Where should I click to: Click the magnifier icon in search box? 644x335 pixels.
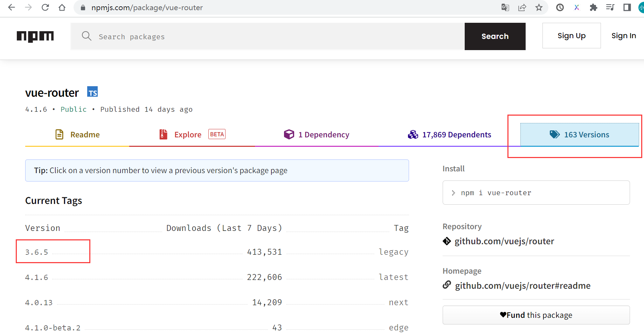point(86,36)
